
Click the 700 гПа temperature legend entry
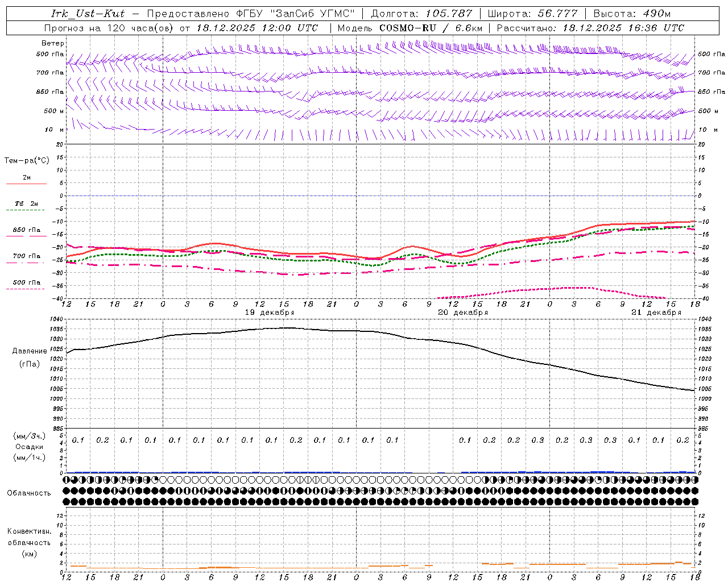27,256
